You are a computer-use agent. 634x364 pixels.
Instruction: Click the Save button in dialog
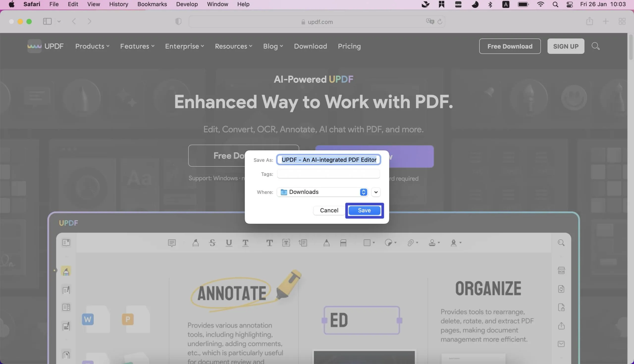364,210
